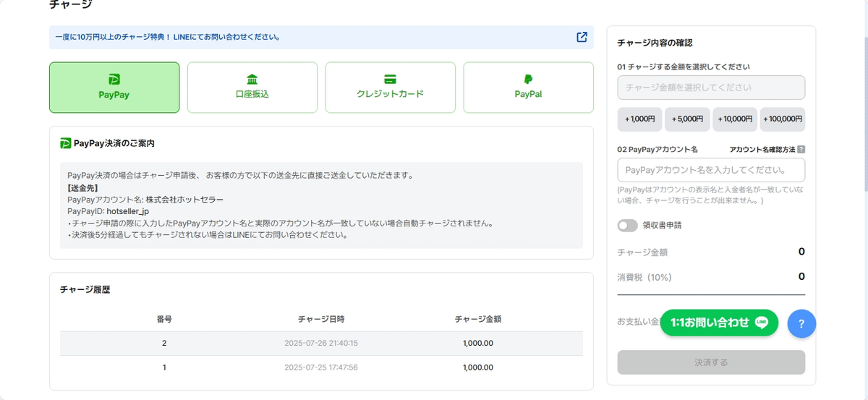Focus the チャージ金額 amount input field

pos(711,88)
